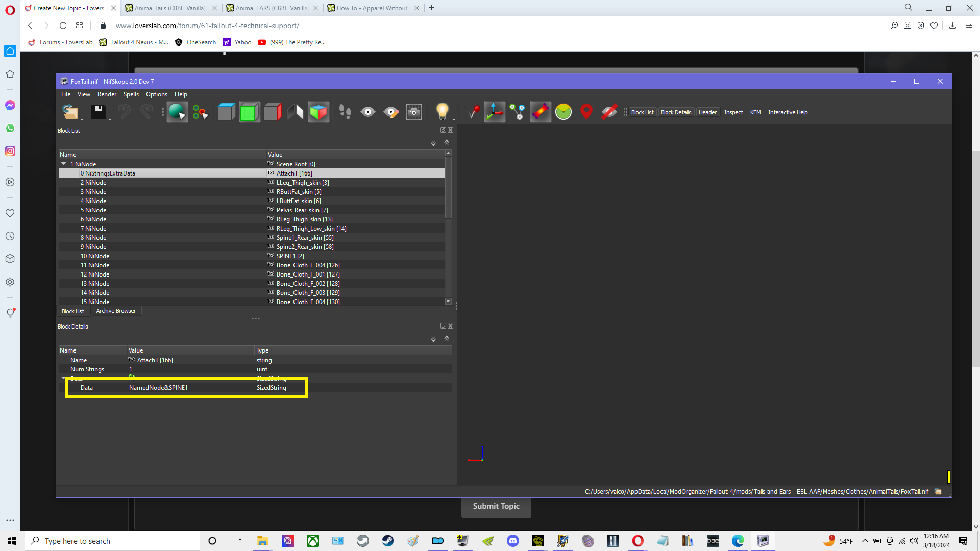This screenshot has height=551, width=980.
Task: Click browser reload page icon
Action: pyautogui.click(x=63, y=26)
